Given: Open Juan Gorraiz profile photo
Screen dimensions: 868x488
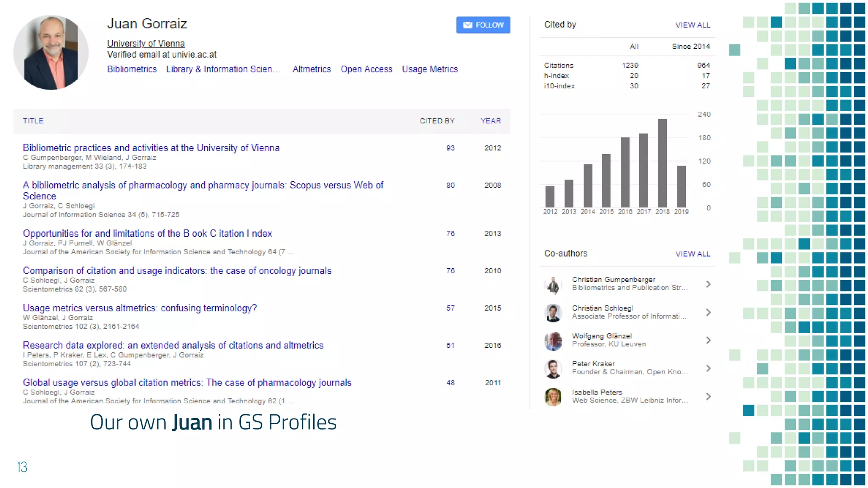Looking at the screenshot, I should (x=51, y=53).
